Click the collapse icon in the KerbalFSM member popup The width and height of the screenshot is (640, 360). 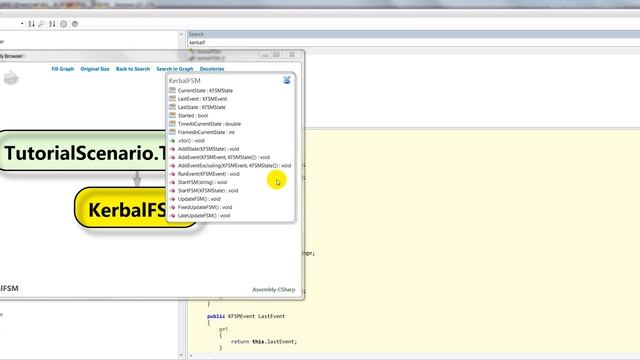[x=287, y=80]
